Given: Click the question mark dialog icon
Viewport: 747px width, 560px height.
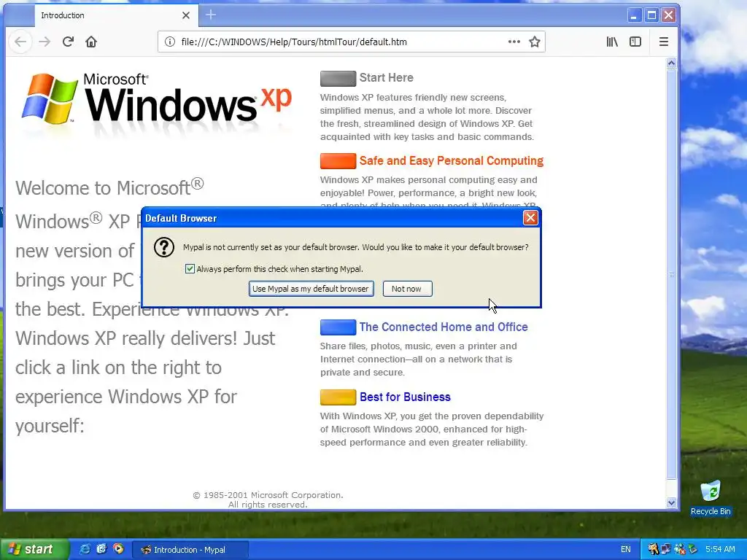Looking at the screenshot, I should click(x=164, y=248).
